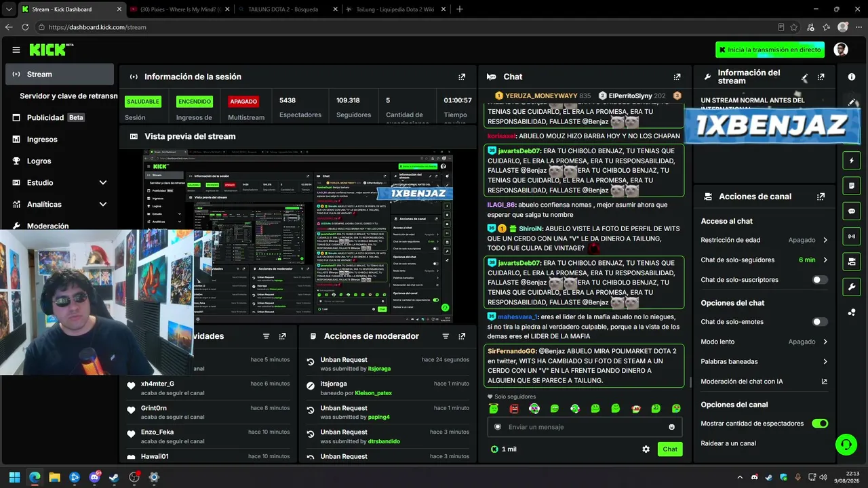Click Inicia la transmisión en directo button

[x=770, y=49]
